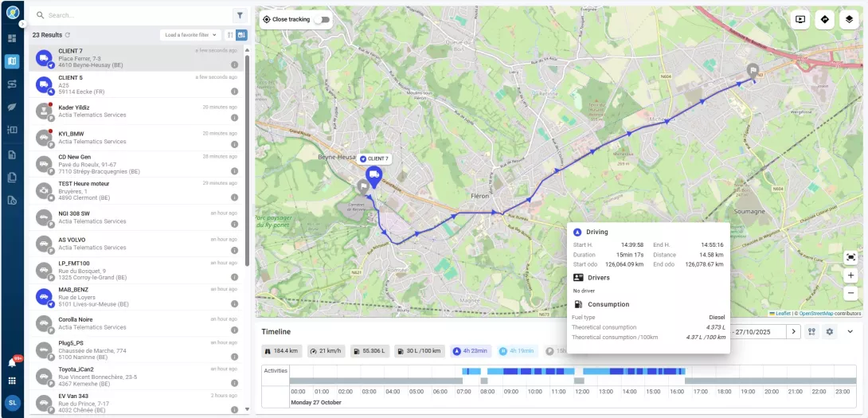The height and width of the screenshot is (418, 868).
Task: Toggle the date sort view button
Action: point(241,35)
